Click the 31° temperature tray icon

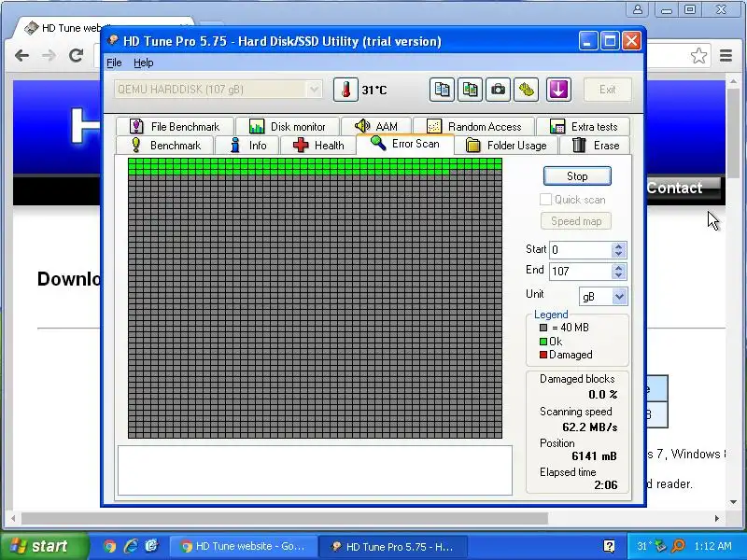pos(643,546)
